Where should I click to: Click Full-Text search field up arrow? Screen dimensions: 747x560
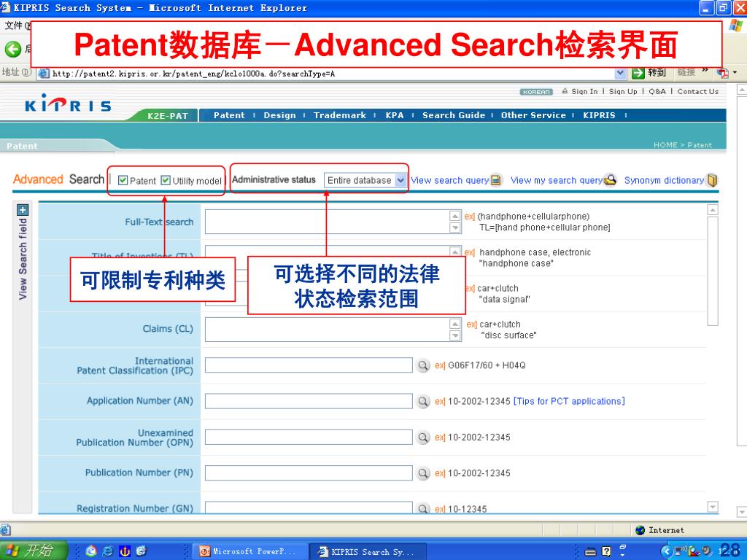455,216
